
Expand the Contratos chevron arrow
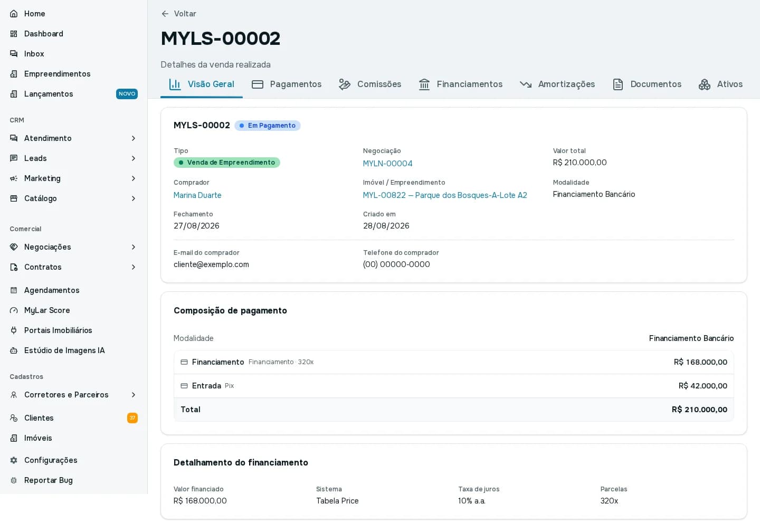pos(134,267)
